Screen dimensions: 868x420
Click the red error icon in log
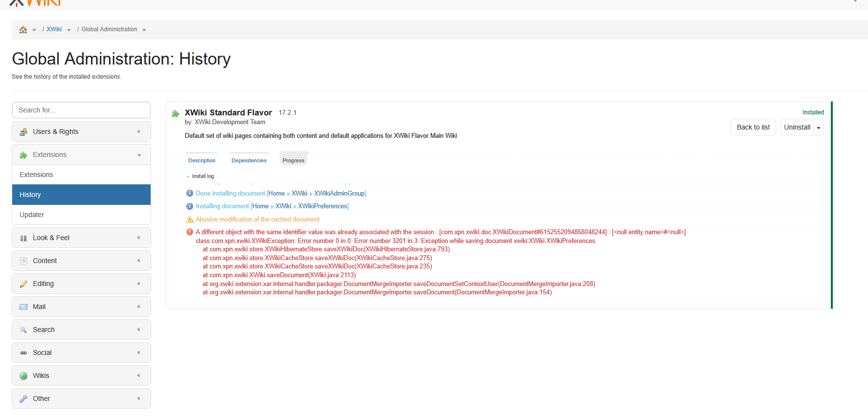(x=190, y=232)
